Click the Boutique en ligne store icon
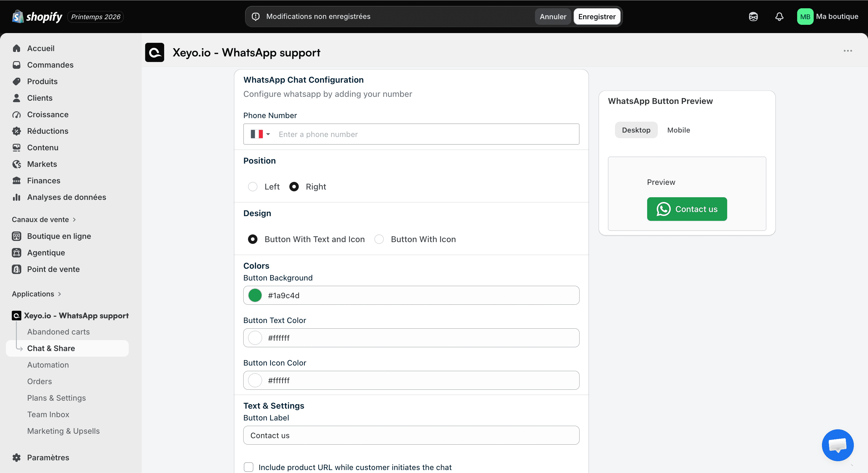868x473 pixels. point(17,236)
